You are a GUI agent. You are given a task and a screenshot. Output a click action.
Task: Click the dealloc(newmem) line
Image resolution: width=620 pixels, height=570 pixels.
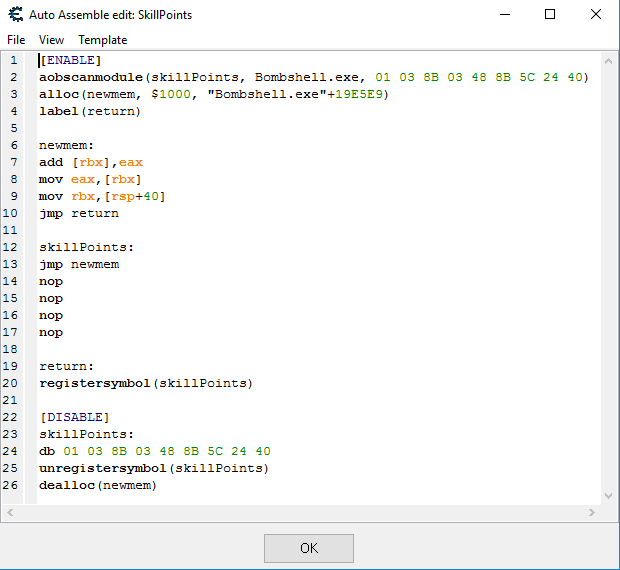(x=98, y=485)
